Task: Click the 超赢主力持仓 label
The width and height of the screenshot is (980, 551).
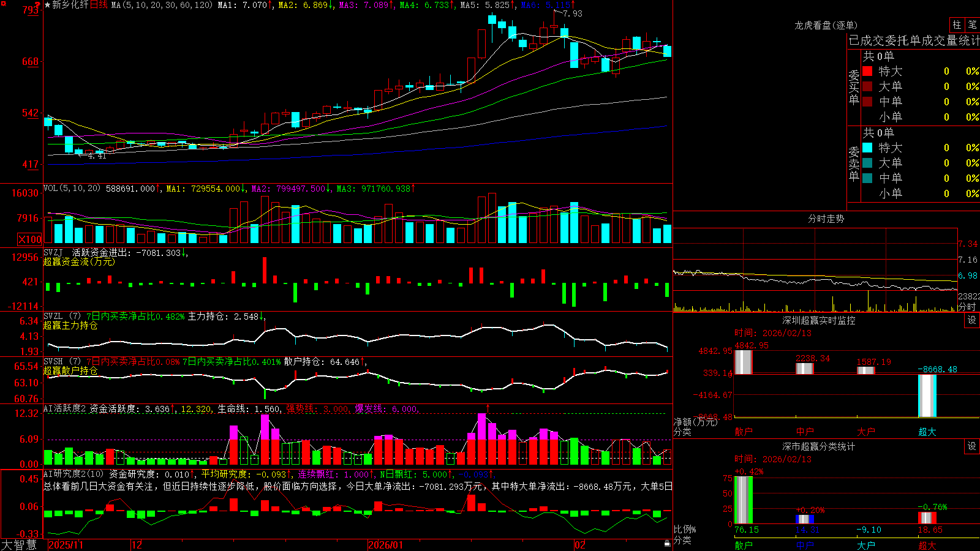Action: tap(70, 325)
